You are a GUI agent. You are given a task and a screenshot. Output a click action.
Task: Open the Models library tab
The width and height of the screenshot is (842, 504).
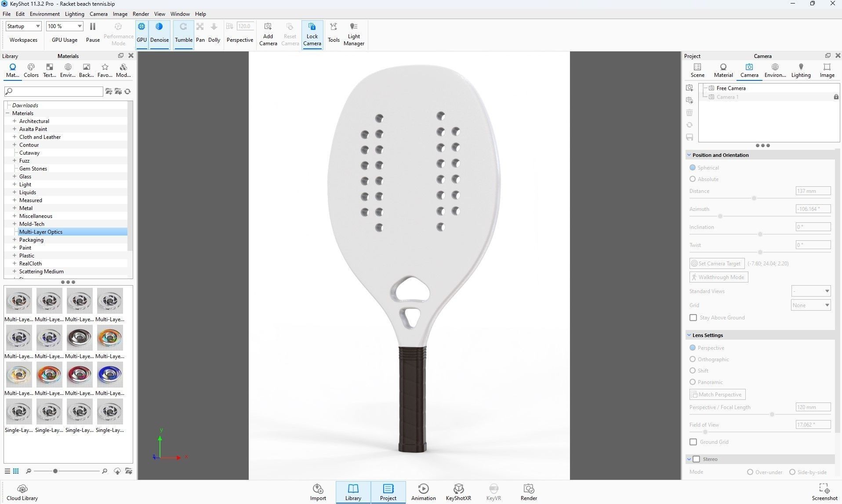[x=123, y=70]
